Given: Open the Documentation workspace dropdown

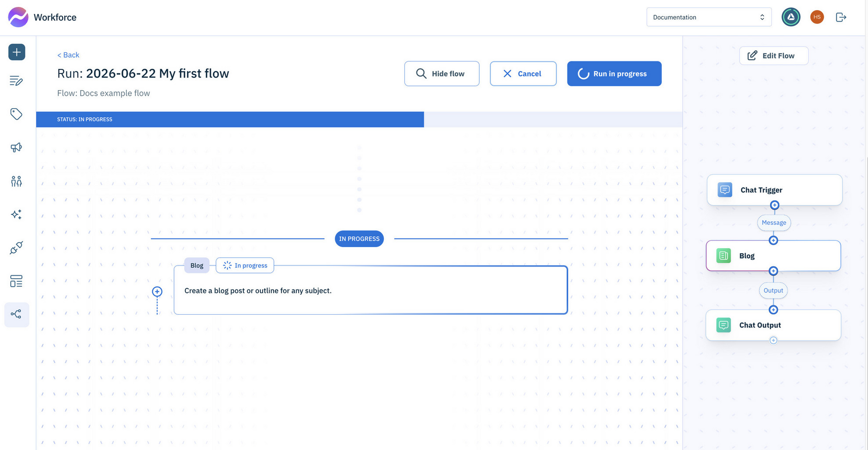Looking at the screenshot, I should pyautogui.click(x=709, y=17).
